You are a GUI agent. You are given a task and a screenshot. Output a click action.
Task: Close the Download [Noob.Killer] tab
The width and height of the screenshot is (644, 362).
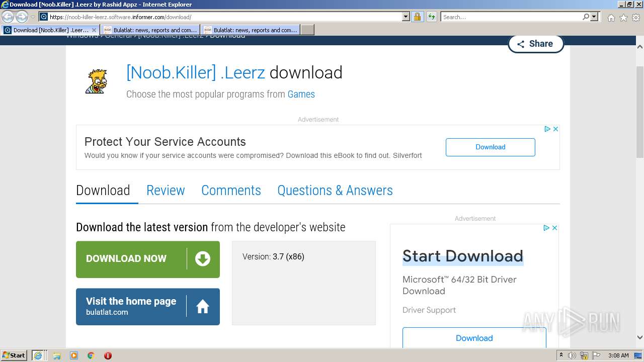94,30
